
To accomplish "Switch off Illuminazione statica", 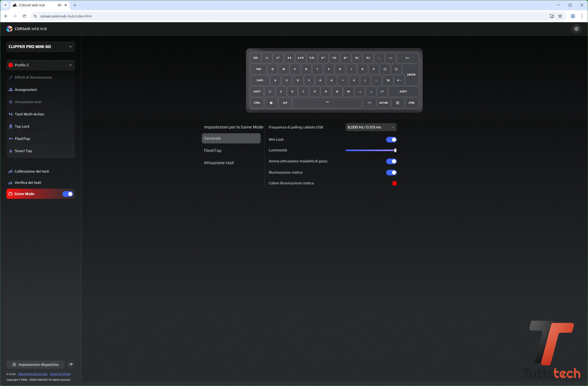I will click(391, 173).
